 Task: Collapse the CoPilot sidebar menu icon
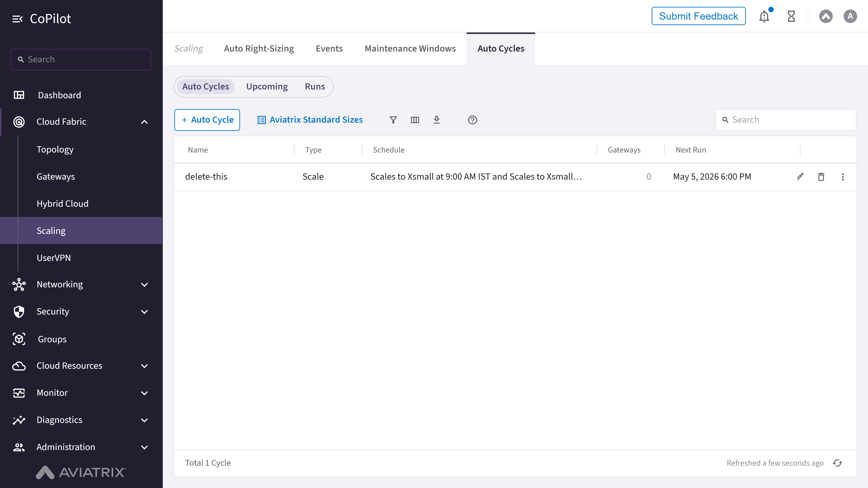(x=17, y=19)
